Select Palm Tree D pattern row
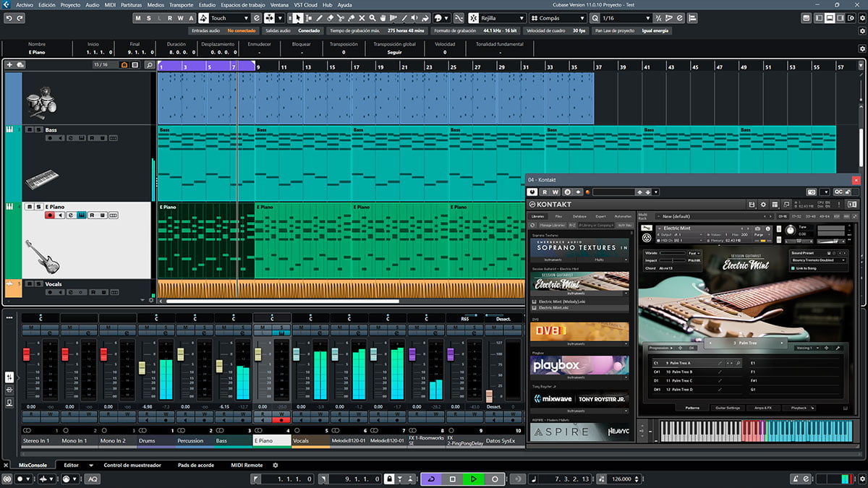Image resolution: width=868 pixels, height=488 pixels. pyautogui.click(x=696, y=389)
